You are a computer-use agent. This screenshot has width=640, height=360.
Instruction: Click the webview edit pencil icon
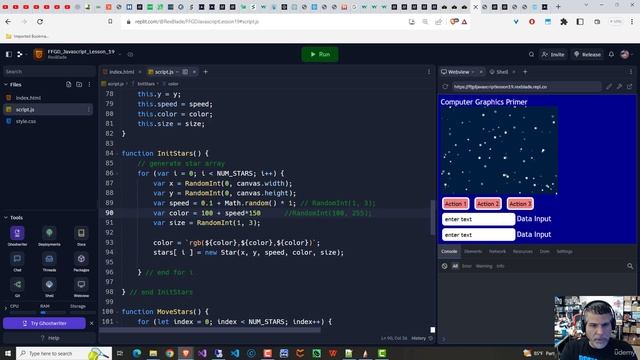point(609,87)
